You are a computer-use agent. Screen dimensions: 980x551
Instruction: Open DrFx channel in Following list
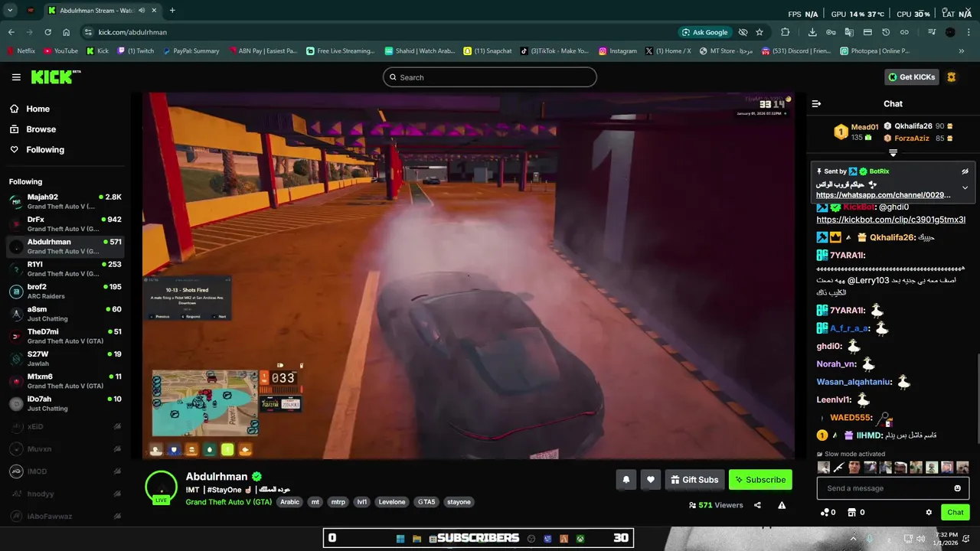click(65, 223)
